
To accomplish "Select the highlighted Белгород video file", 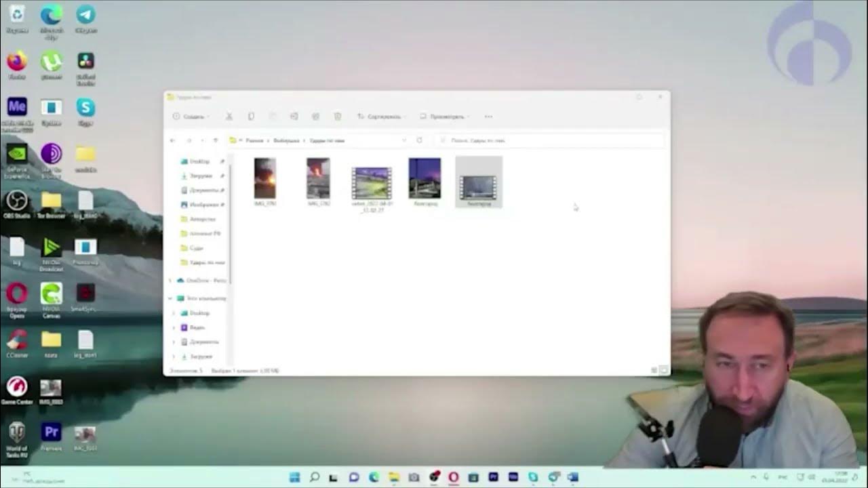I will coord(479,182).
